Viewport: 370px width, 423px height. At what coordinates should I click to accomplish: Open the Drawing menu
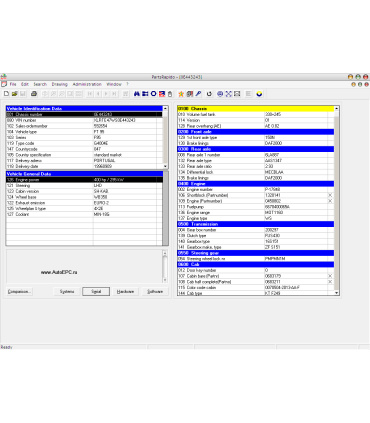tap(59, 84)
